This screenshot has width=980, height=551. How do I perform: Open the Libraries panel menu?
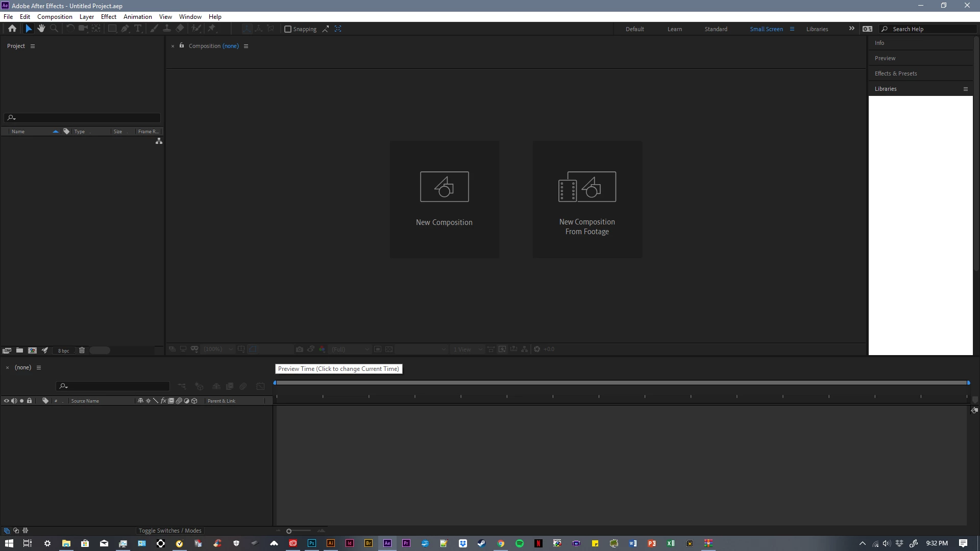click(x=965, y=89)
